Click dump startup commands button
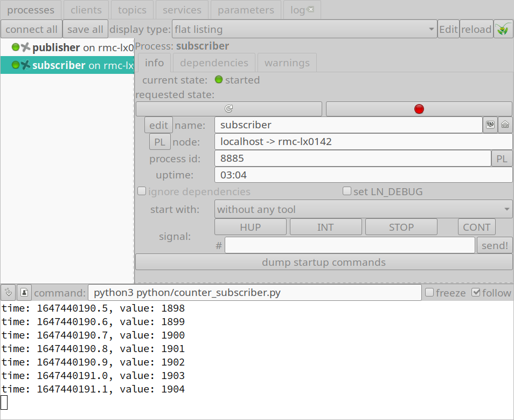The height and width of the screenshot is (420, 514). pyautogui.click(x=324, y=262)
